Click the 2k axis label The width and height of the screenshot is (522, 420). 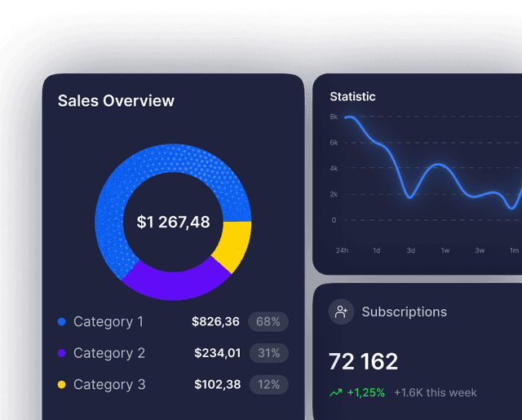[334, 194]
